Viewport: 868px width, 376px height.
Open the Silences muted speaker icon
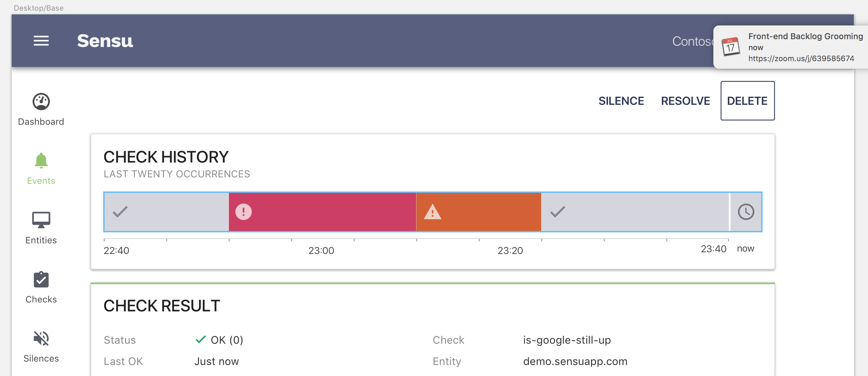click(41, 339)
